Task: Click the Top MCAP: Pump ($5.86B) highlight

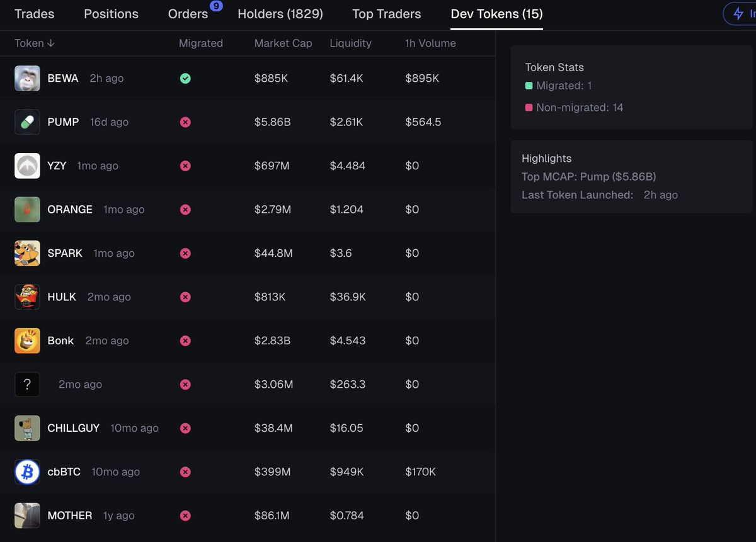Action: click(x=589, y=177)
